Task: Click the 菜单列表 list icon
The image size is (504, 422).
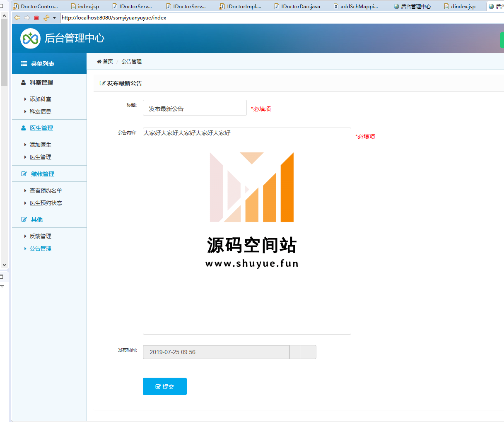Action: 24,64
